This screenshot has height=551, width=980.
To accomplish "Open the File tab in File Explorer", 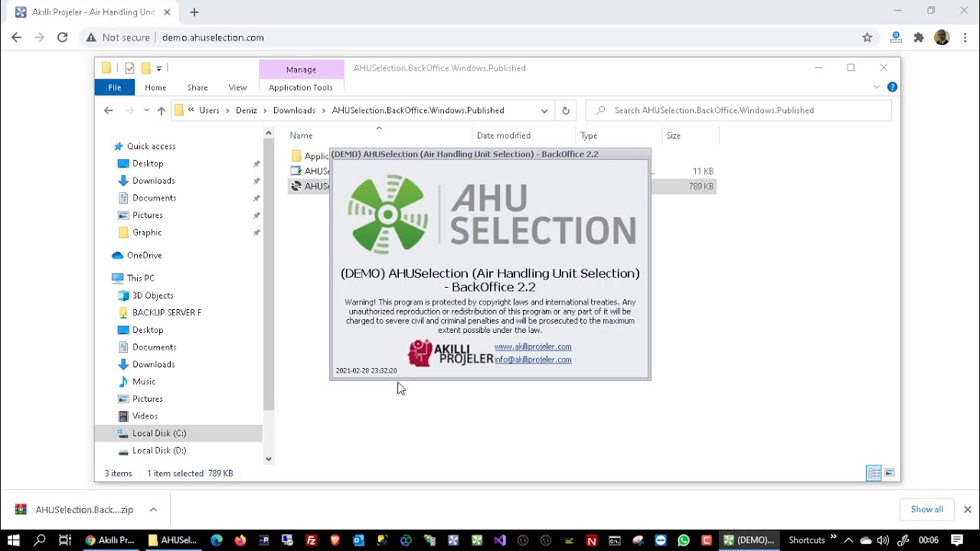I will pos(114,87).
